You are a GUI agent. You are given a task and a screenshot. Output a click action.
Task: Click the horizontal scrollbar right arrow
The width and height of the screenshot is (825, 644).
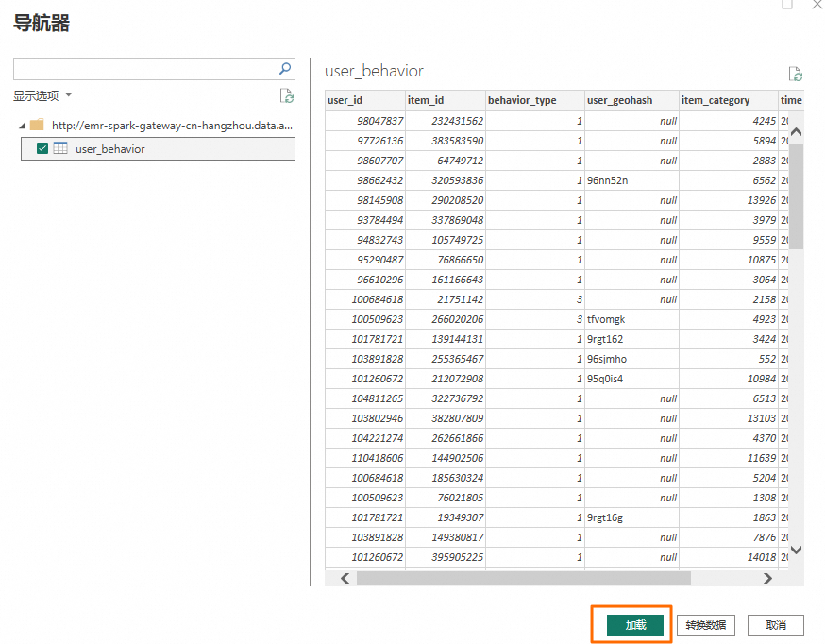point(767,578)
